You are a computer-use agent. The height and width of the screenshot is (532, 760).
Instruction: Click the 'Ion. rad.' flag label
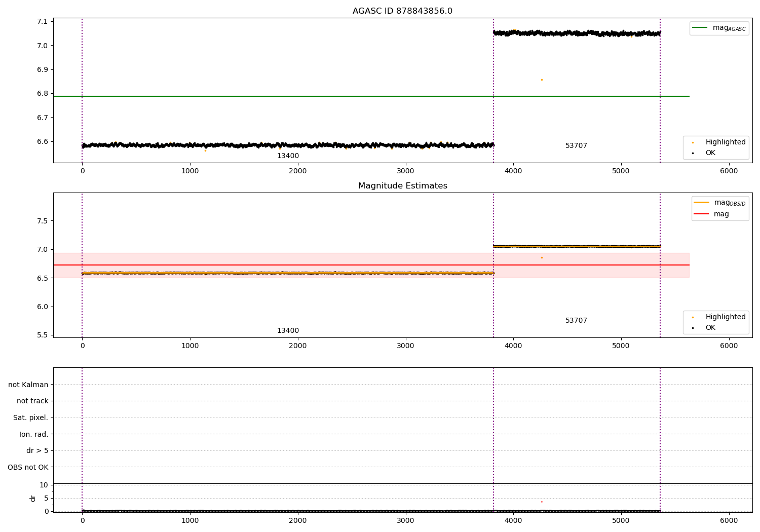tap(34, 435)
